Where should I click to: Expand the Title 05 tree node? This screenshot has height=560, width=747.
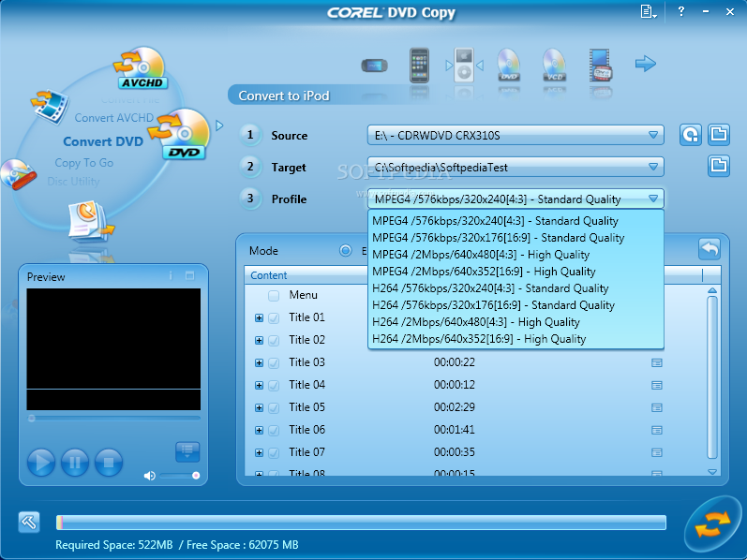tap(260, 407)
